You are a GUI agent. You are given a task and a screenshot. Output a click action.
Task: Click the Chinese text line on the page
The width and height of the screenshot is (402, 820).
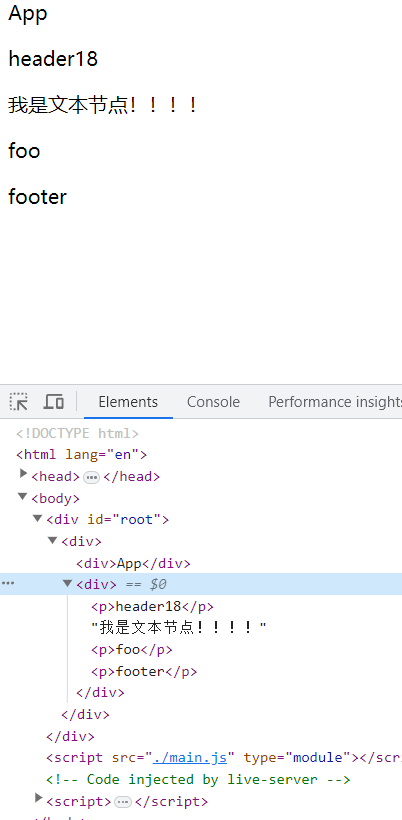tap(104, 105)
